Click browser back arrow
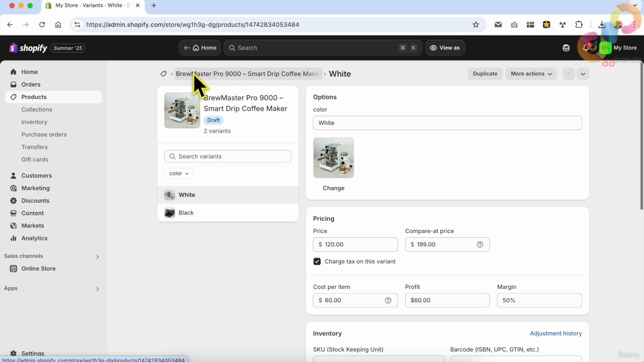 (x=10, y=25)
